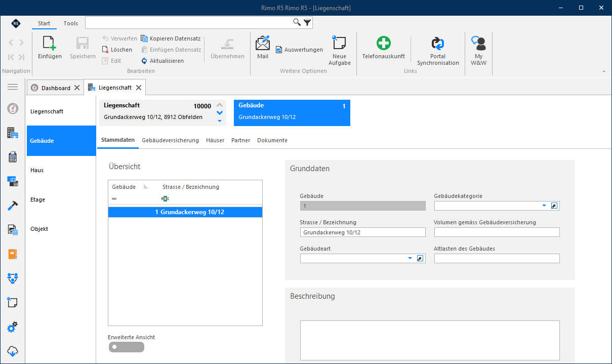Open the document report sidebar icon

coord(13,230)
